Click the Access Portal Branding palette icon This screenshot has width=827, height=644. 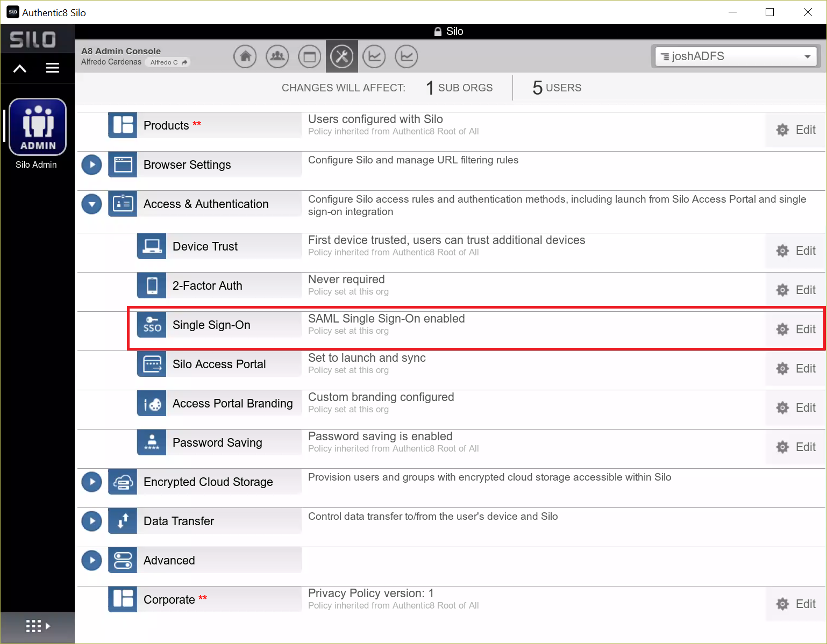[x=152, y=403]
